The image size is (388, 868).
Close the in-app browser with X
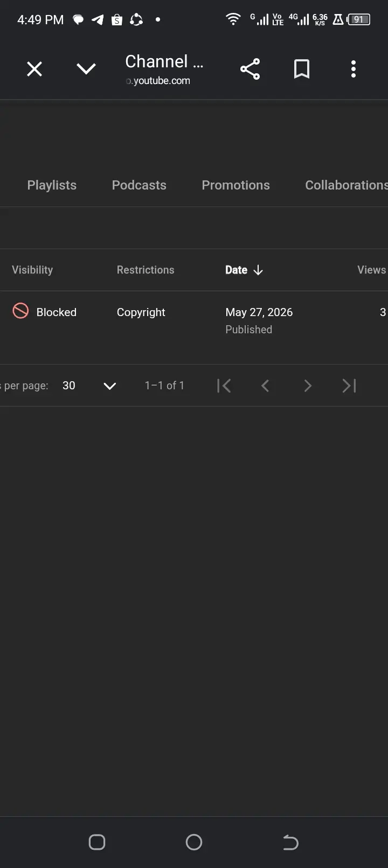34,69
